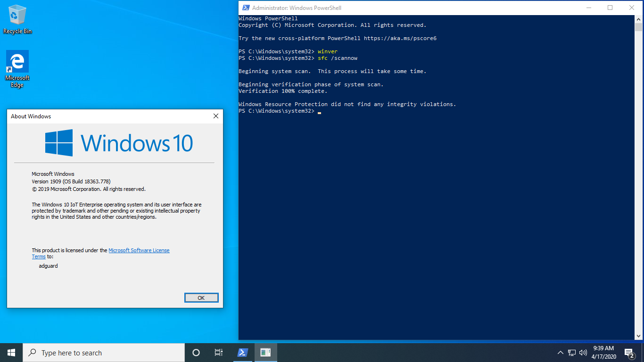Open Cortana circle icon on taskbar
The width and height of the screenshot is (644, 362).
[196, 353]
